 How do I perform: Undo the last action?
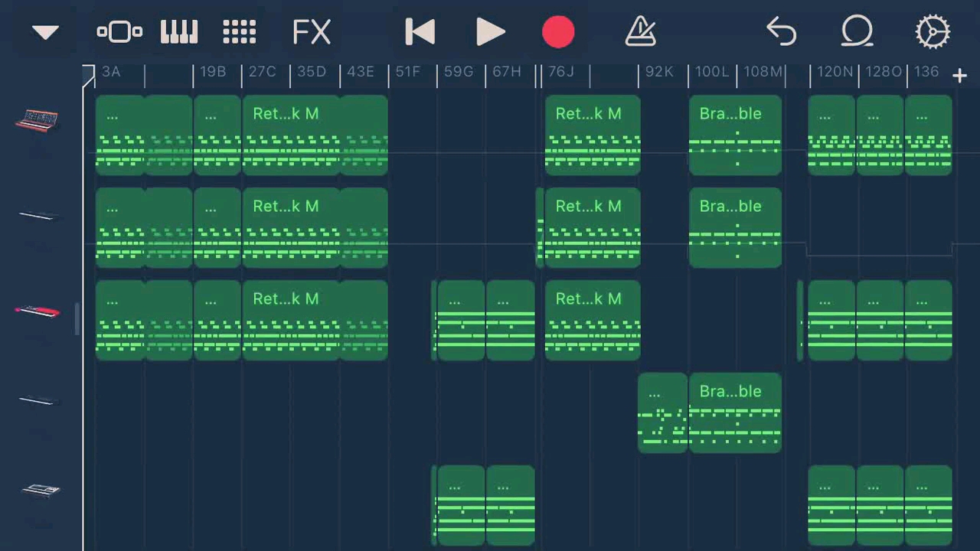coord(781,32)
